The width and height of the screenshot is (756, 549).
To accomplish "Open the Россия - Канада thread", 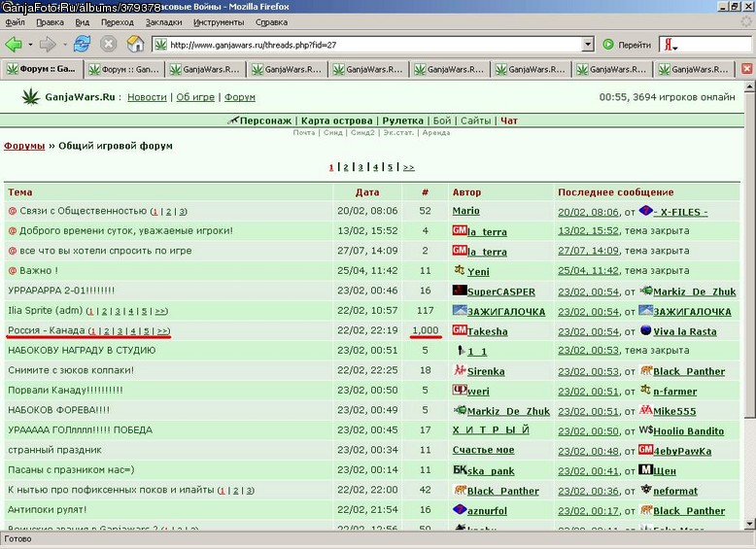I will (x=47, y=330).
